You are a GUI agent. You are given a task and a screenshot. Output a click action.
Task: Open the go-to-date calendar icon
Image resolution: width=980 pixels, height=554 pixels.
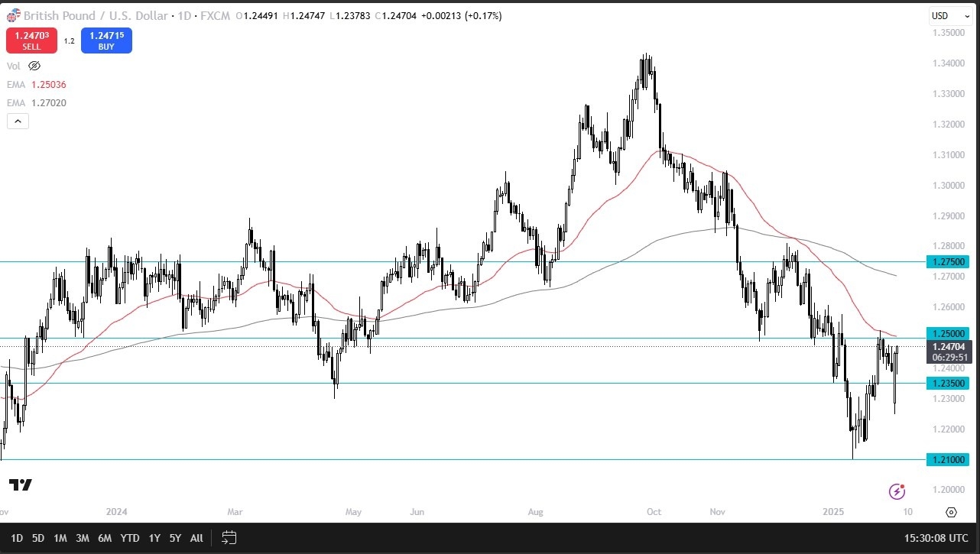[229, 538]
